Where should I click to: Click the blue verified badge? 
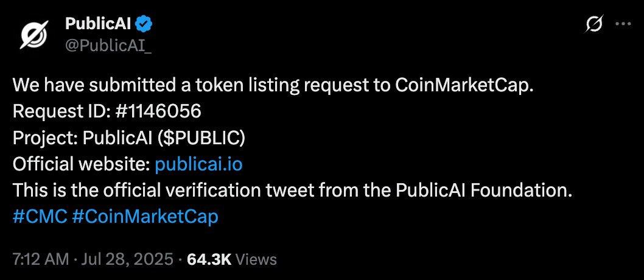point(145,24)
